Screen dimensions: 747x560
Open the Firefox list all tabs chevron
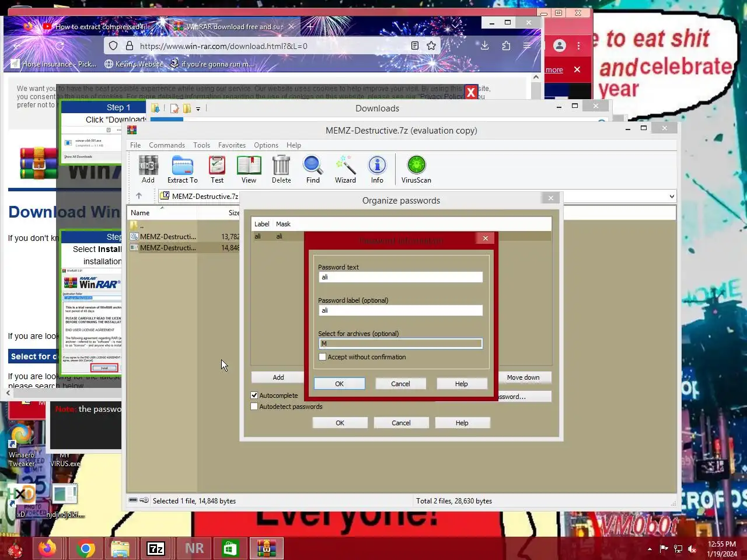click(x=455, y=26)
